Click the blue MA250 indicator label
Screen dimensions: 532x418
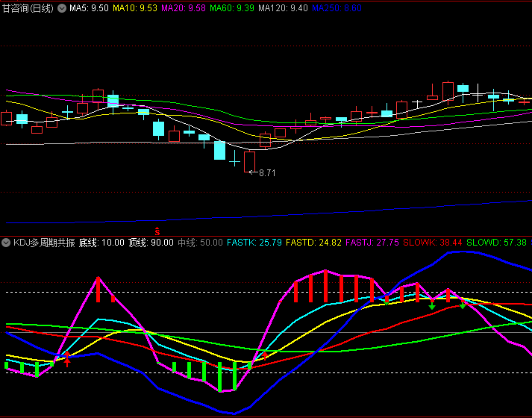[337, 7]
